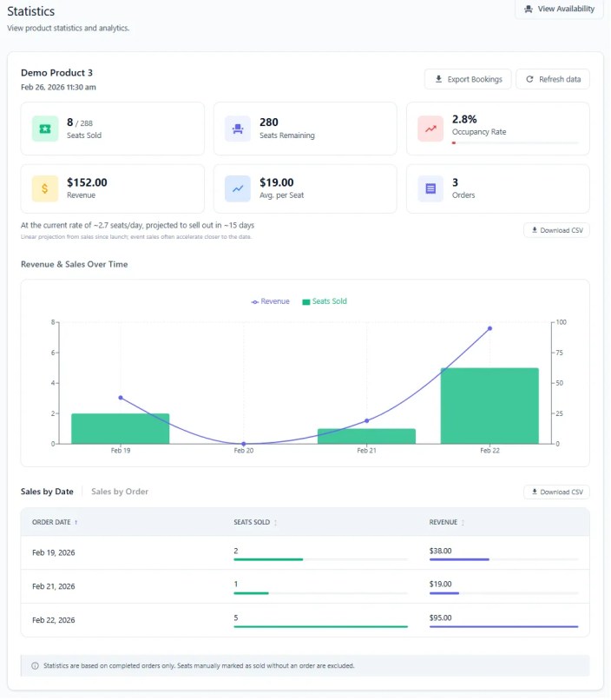611x700 pixels.
Task: Toggle the Revenue legend item
Action: [x=270, y=301]
